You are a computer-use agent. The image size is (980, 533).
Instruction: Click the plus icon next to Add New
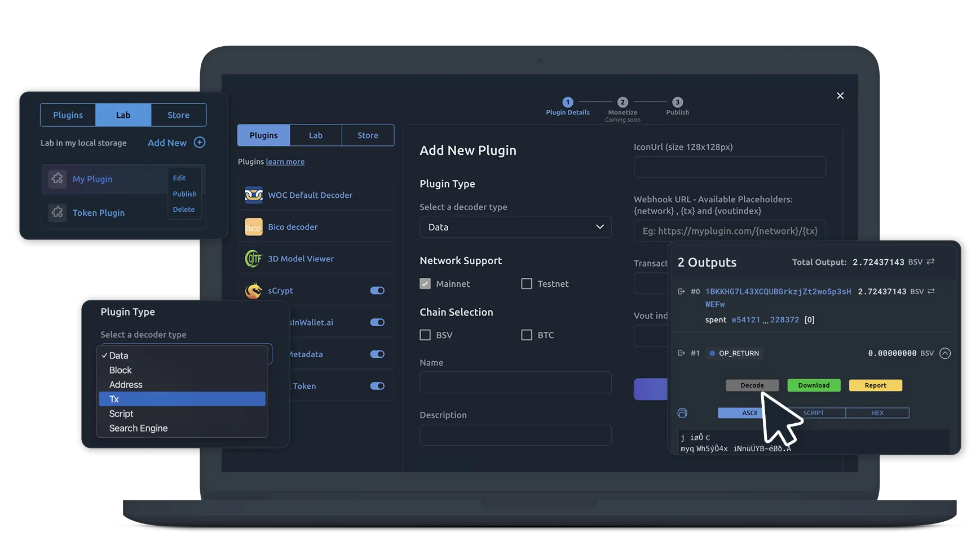pyautogui.click(x=200, y=143)
